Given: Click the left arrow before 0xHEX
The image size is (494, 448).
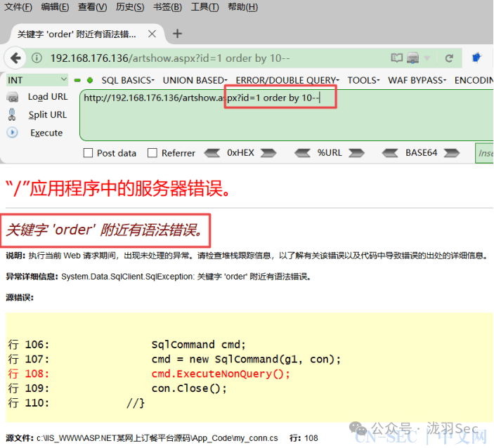Looking at the screenshot, I should pos(212,153).
